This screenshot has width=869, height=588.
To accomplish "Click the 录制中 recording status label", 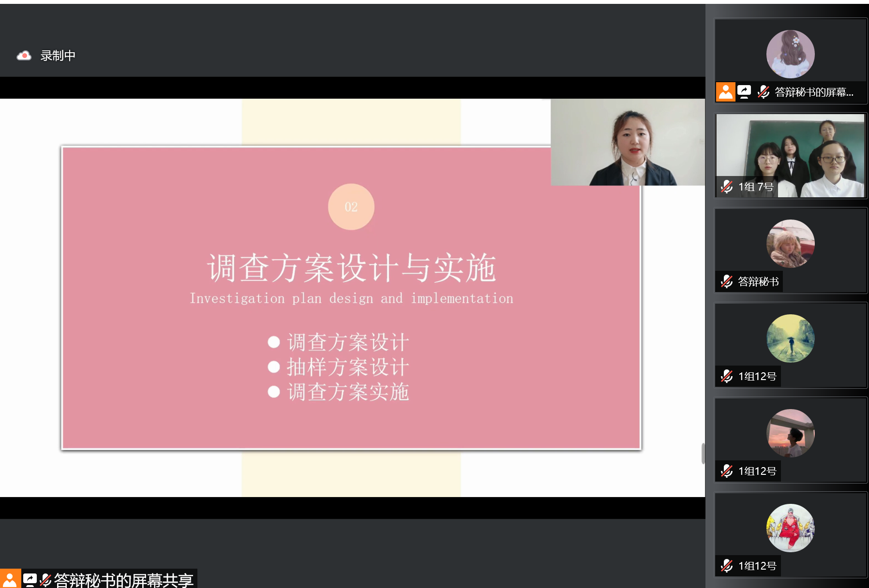I will 58,56.
